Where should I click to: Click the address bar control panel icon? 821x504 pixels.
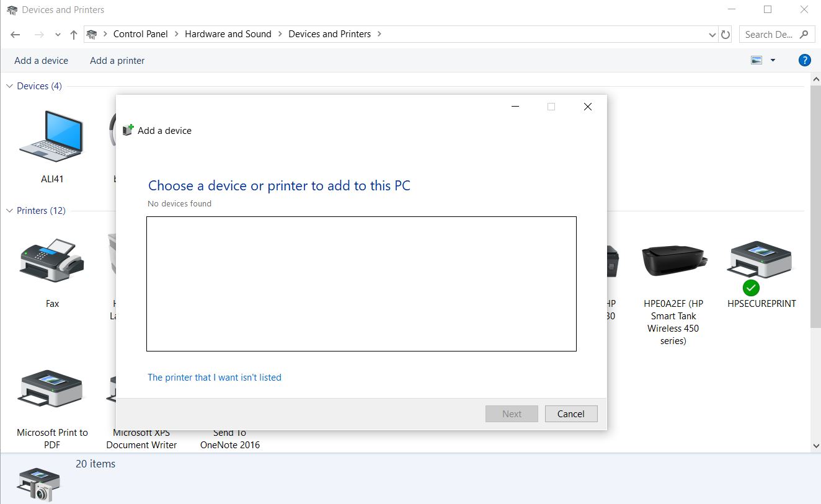92,34
